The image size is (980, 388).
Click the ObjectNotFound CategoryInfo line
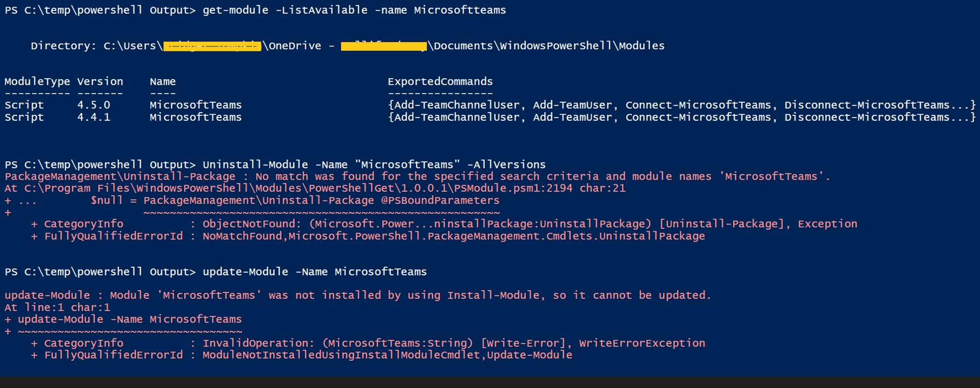tap(444, 224)
